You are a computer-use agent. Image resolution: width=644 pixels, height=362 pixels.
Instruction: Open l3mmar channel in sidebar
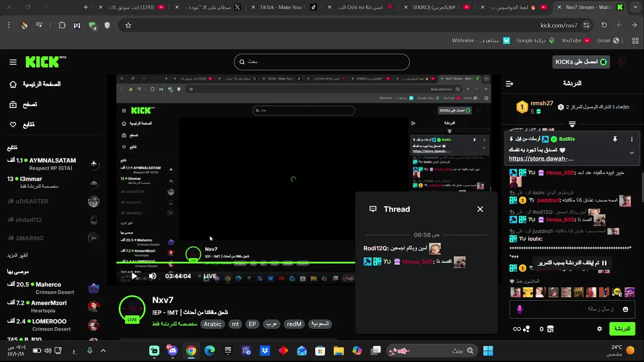[x=53, y=183]
